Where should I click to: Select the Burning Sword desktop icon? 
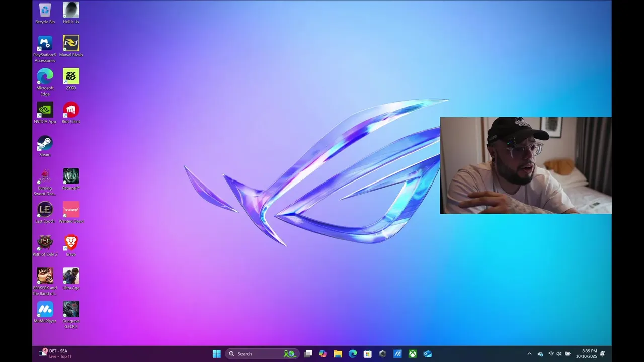click(45, 182)
